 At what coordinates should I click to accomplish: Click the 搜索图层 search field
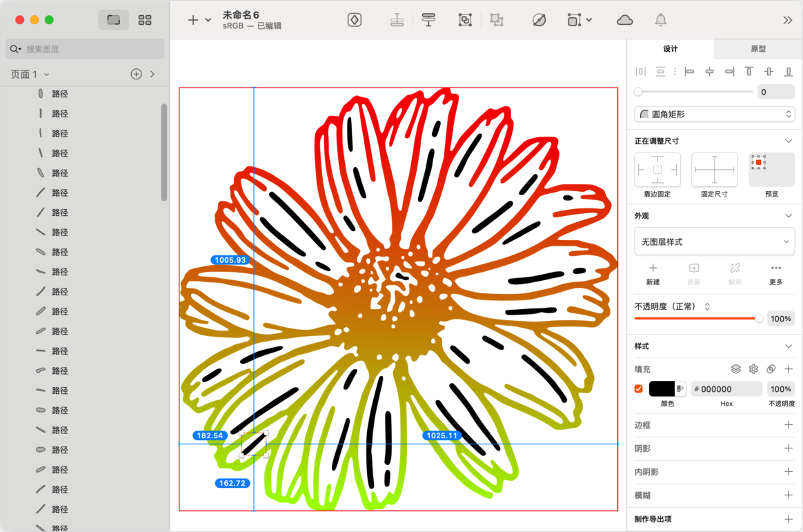coord(85,49)
